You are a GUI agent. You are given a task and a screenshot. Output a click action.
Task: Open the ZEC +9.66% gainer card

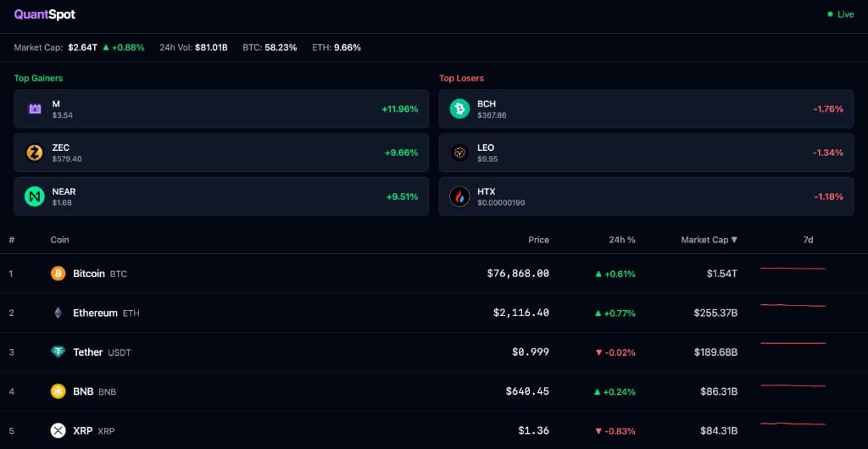tap(221, 152)
